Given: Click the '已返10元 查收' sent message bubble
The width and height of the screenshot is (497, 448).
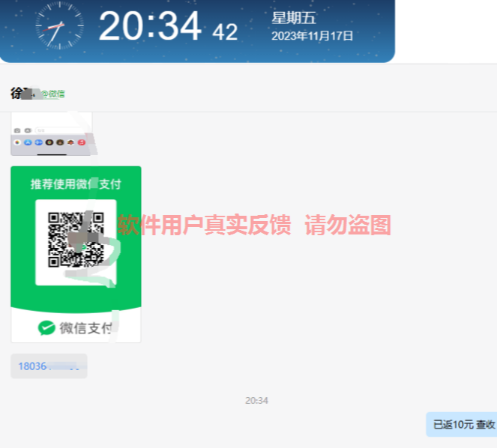Looking at the screenshot, I should click(463, 425).
